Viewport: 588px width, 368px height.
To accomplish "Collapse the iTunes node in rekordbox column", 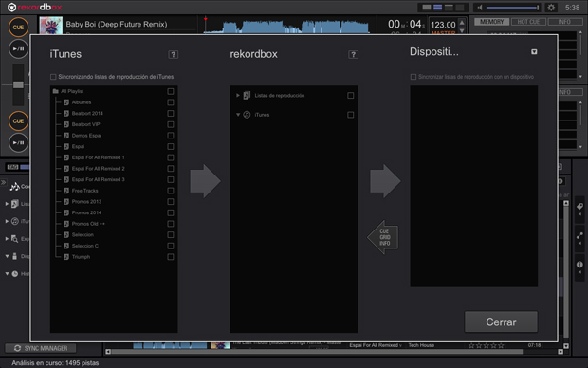I will [238, 115].
